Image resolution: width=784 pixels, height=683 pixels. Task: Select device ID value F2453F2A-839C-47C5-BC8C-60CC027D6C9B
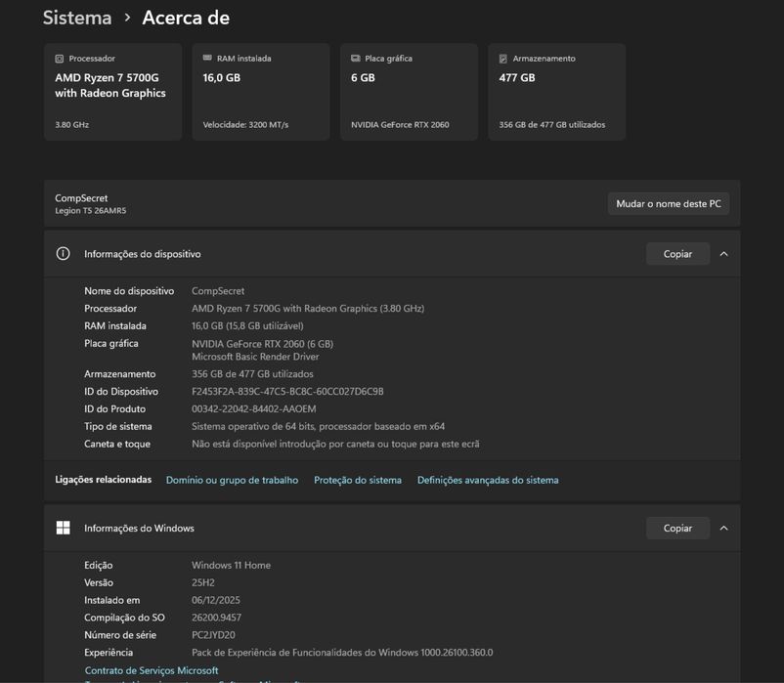click(x=287, y=391)
